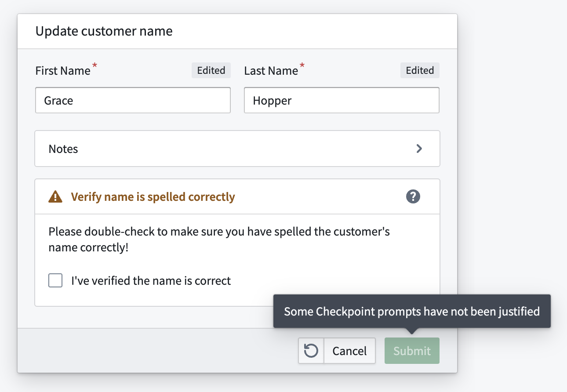Focus the First Name input field

(x=133, y=100)
